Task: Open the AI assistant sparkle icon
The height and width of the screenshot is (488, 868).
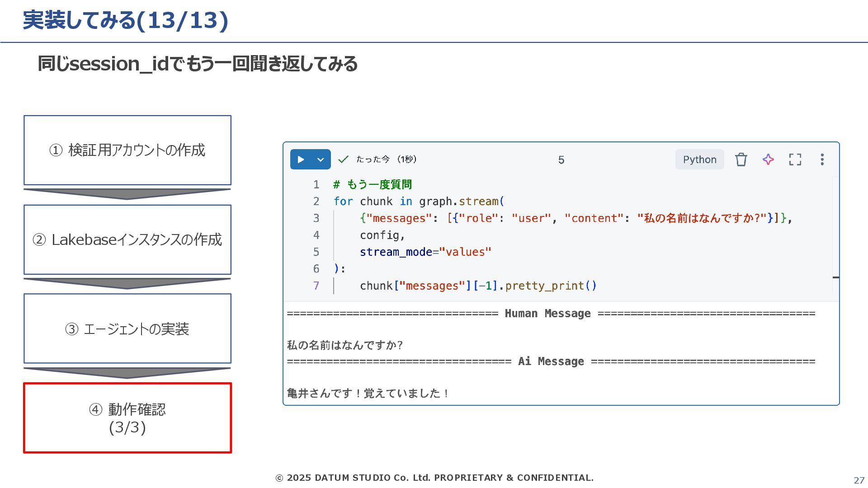Action: [x=768, y=160]
